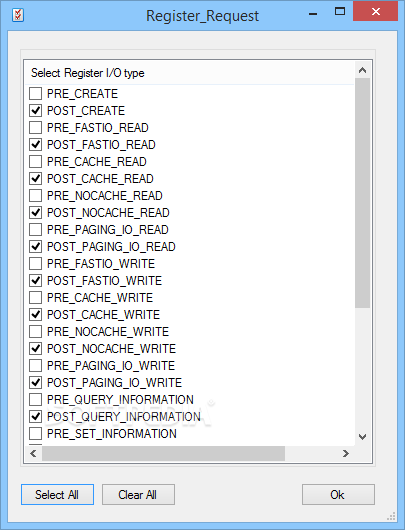405x530 pixels.
Task: Click the vertical scrollbar down arrow
Action: pyautogui.click(x=362, y=437)
